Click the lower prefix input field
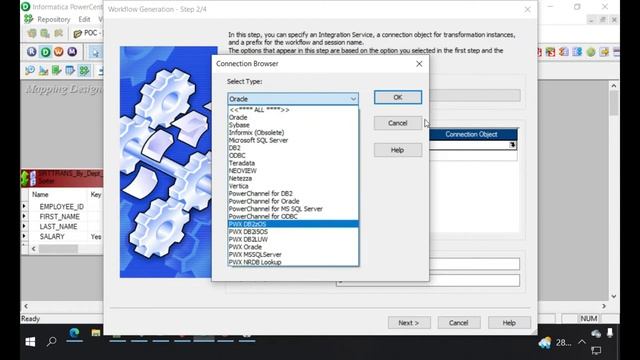Viewport: 640px width, 360px height. click(428, 280)
